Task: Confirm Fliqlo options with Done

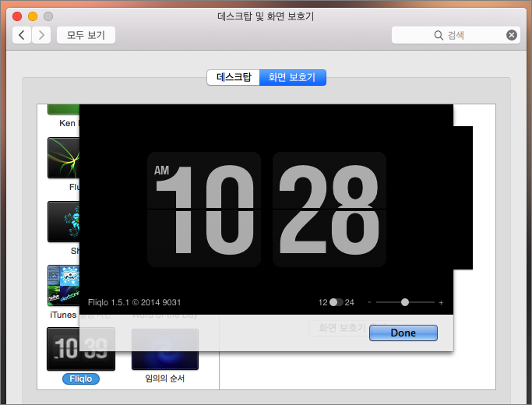Action: tap(403, 333)
